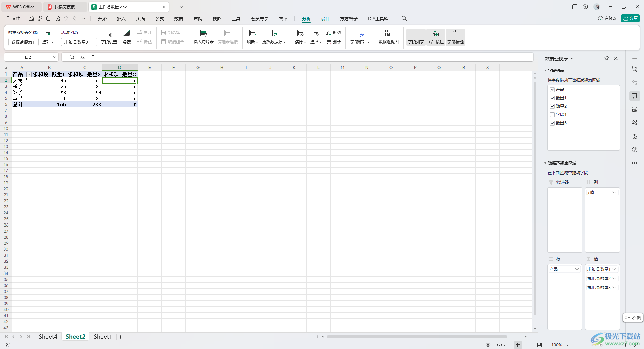The image size is (644, 349).
Task: Open the 公式 ribbon tab
Action: tap(160, 19)
